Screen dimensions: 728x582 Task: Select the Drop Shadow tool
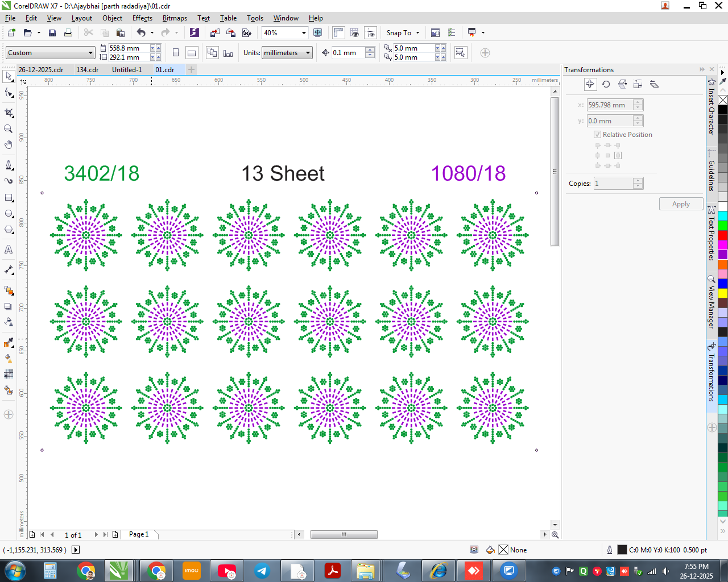tap(9, 306)
